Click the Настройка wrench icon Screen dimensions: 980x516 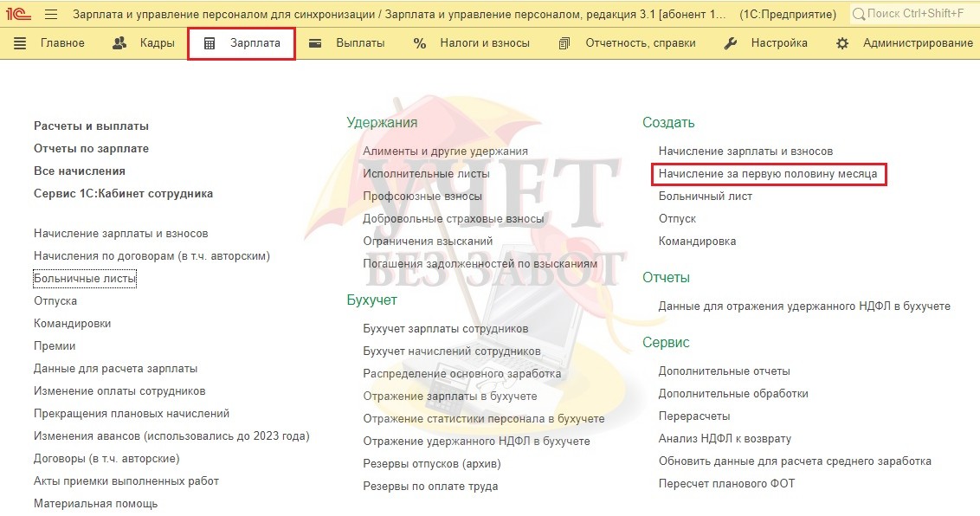(x=730, y=43)
